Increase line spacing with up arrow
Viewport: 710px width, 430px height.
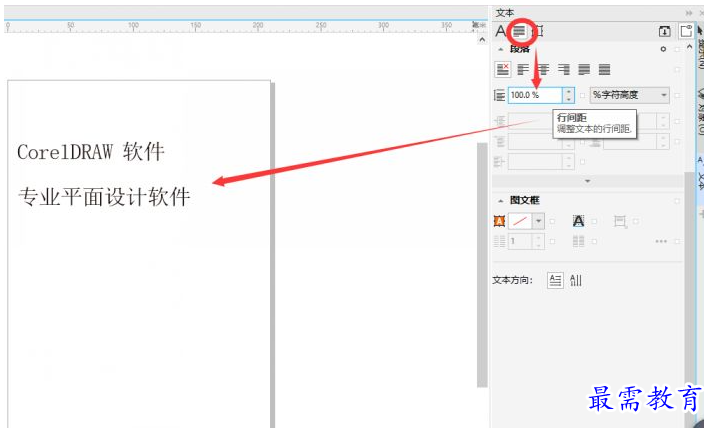[569, 91]
